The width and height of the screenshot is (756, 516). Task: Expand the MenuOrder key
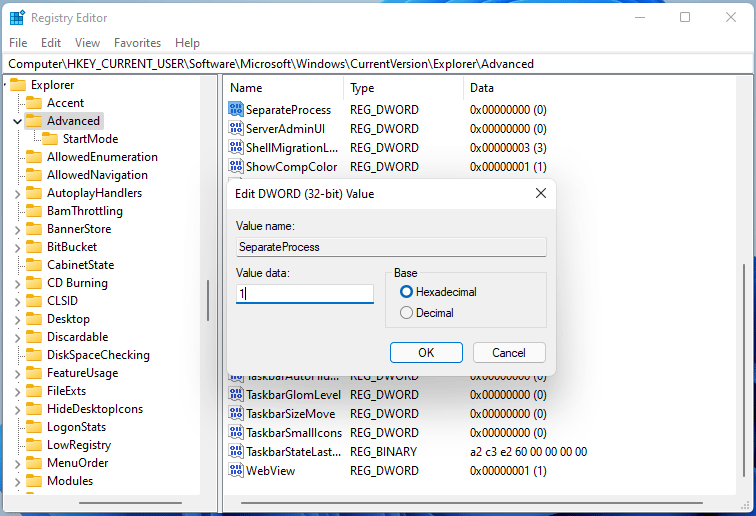click(17, 464)
